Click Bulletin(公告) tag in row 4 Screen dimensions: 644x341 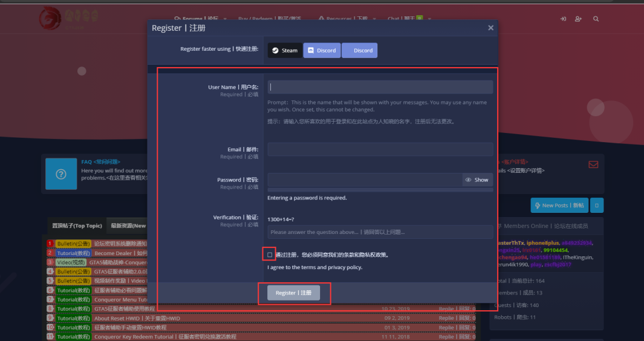[x=73, y=271]
